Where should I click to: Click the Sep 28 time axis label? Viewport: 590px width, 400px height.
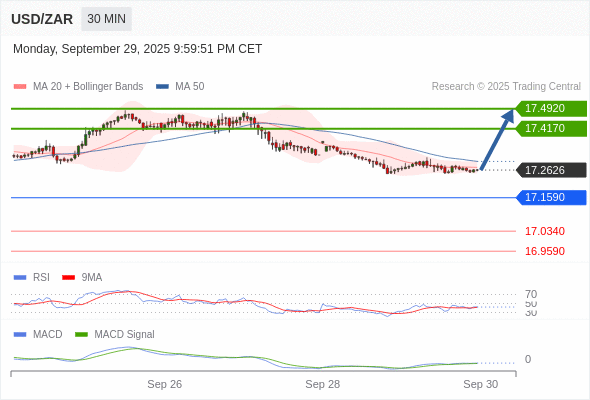point(322,384)
